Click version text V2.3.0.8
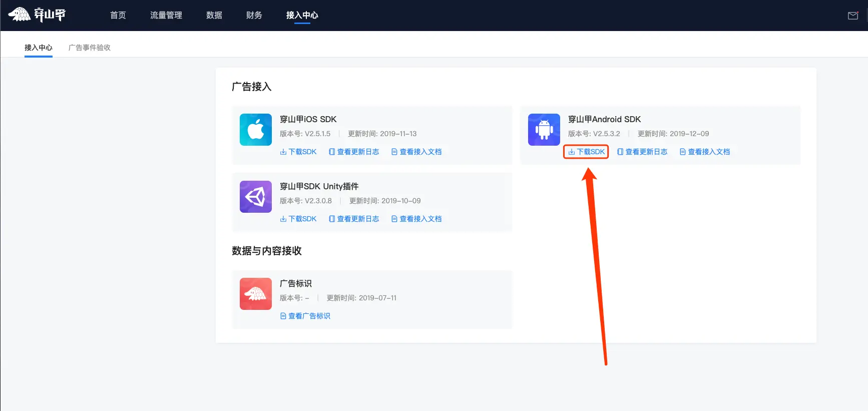Screen dimensions: 868x411 [x=318, y=201]
